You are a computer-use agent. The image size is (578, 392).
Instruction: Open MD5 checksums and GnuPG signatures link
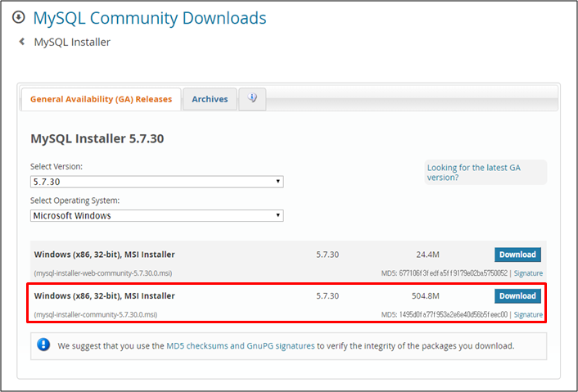point(241,346)
